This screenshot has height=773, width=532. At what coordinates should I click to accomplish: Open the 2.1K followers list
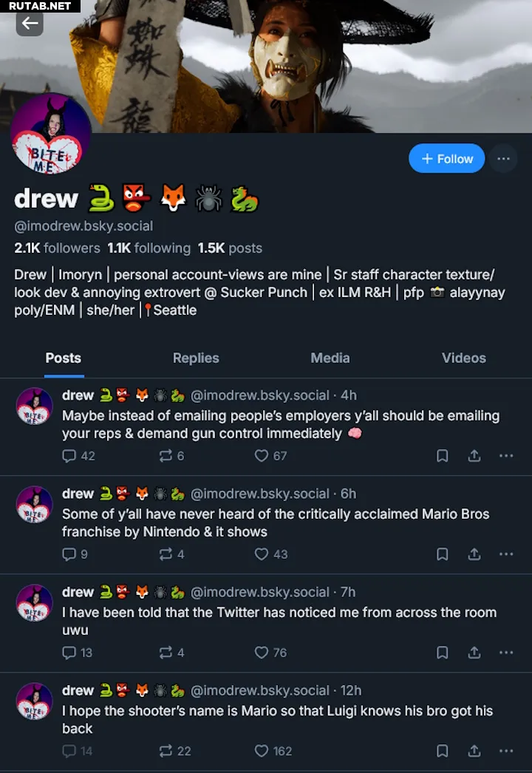pos(57,248)
